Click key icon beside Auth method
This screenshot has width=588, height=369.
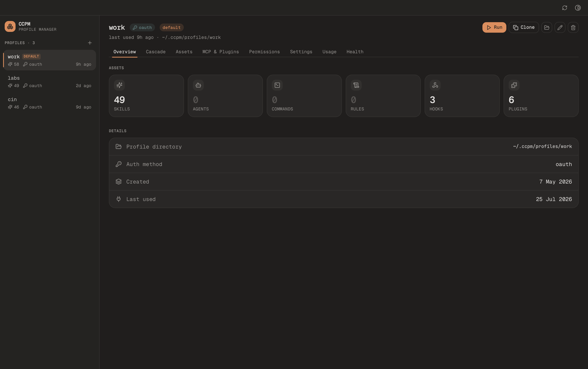point(119,164)
